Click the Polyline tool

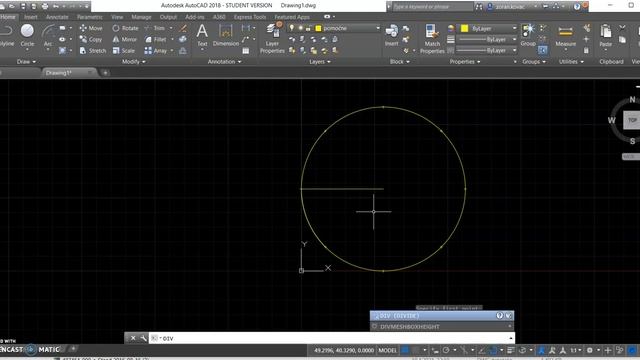pos(7,35)
